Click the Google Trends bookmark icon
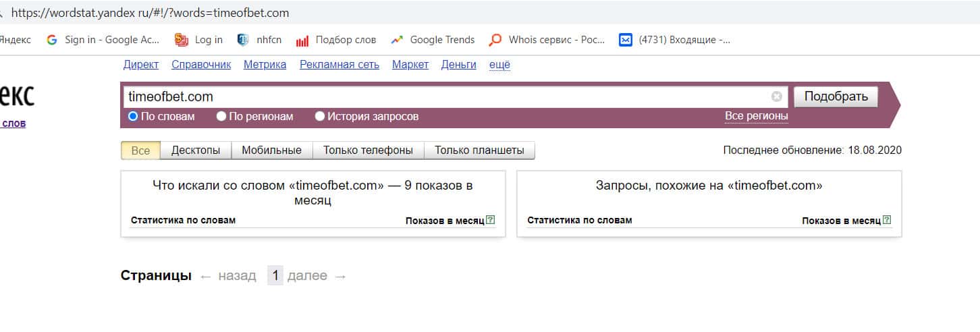980x332 pixels. (x=396, y=40)
